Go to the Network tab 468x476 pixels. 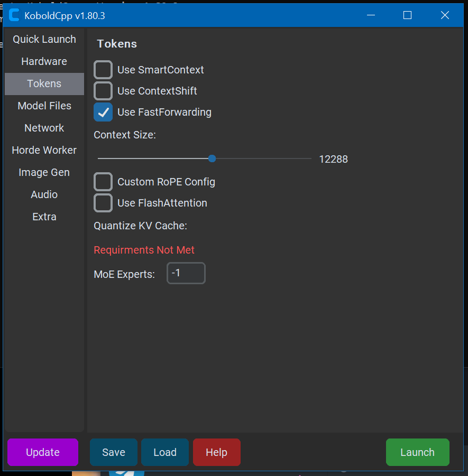coord(44,128)
